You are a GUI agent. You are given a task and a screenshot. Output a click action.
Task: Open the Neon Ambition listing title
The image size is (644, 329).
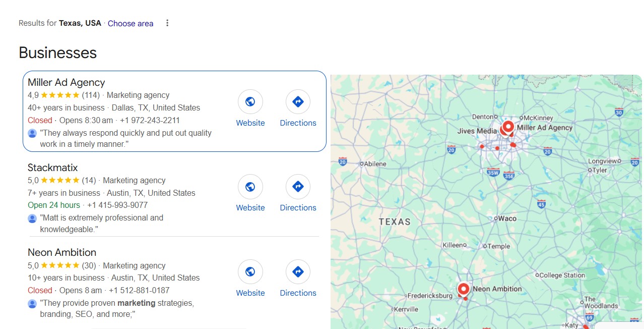coord(62,252)
